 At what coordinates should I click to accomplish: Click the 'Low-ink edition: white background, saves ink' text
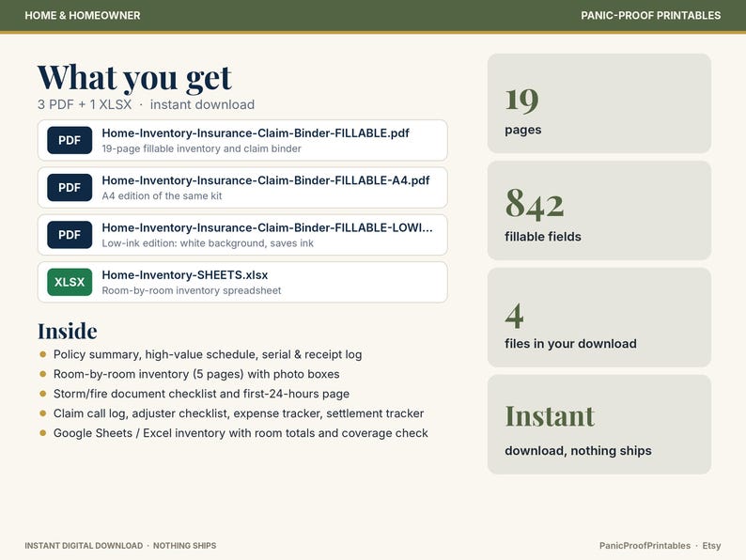[208, 243]
